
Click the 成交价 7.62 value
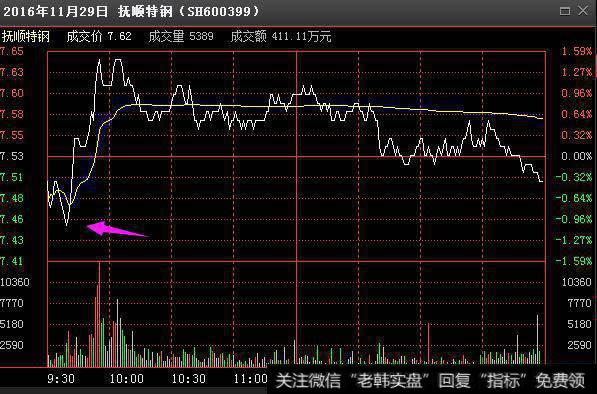(x=99, y=37)
